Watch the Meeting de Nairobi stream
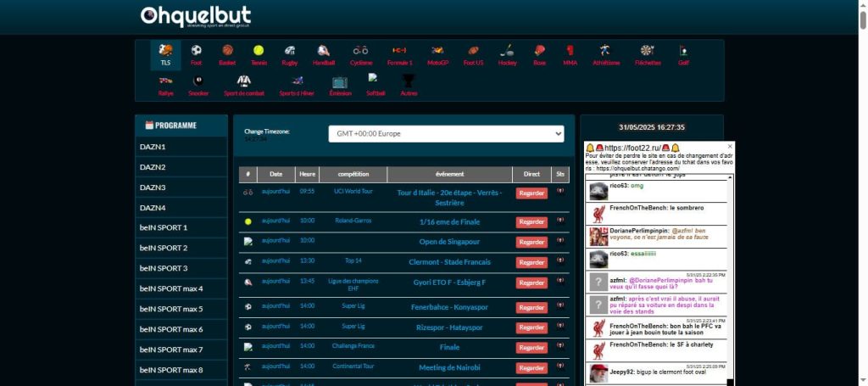 click(532, 367)
